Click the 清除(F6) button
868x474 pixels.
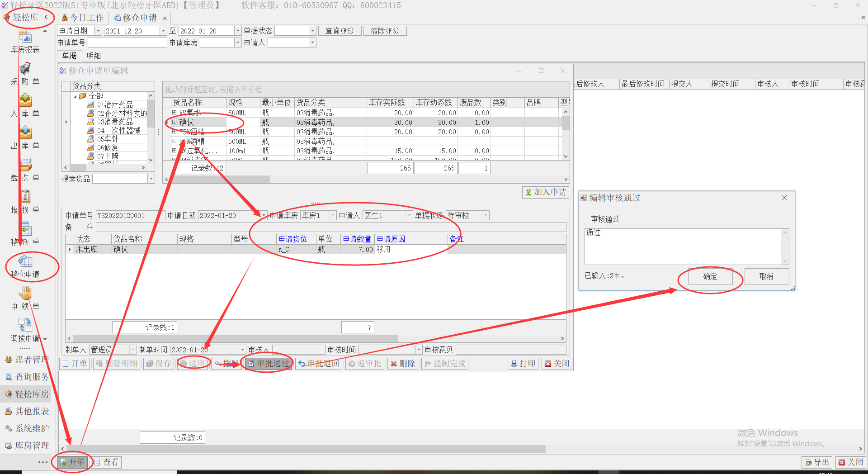pos(385,31)
